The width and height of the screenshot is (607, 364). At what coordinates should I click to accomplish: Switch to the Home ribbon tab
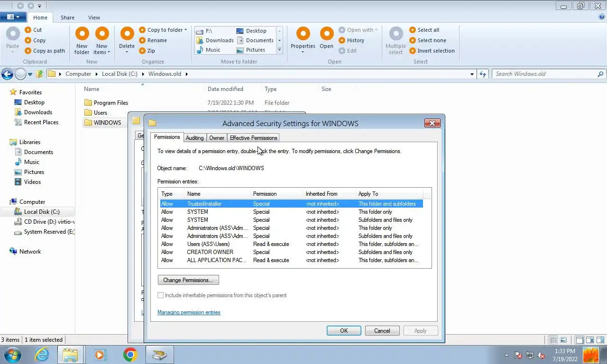(x=40, y=18)
